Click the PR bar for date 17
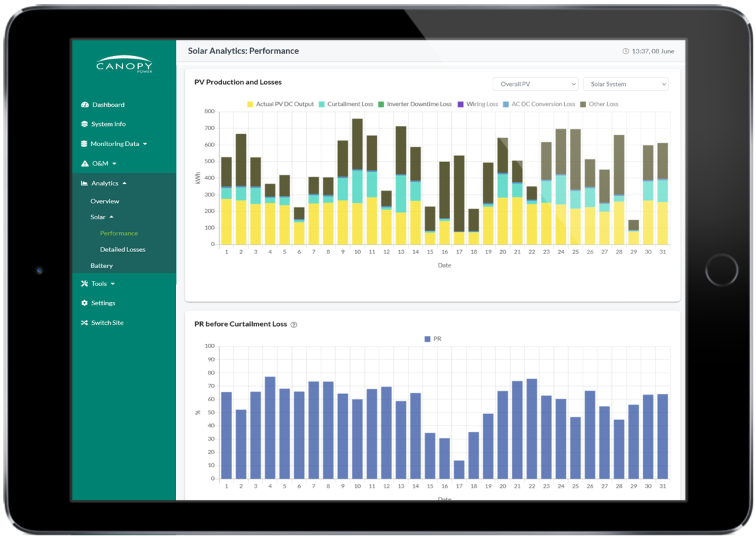 pyautogui.click(x=459, y=469)
